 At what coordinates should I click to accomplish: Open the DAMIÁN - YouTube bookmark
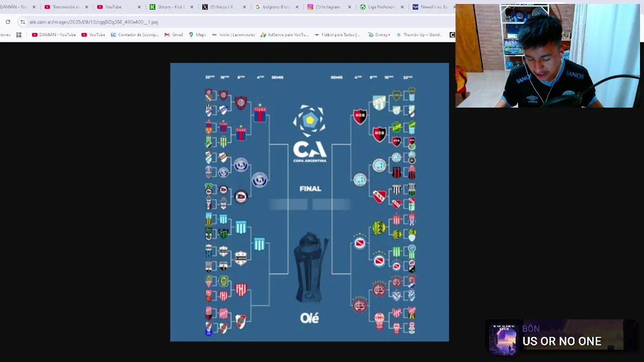coord(54,35)
